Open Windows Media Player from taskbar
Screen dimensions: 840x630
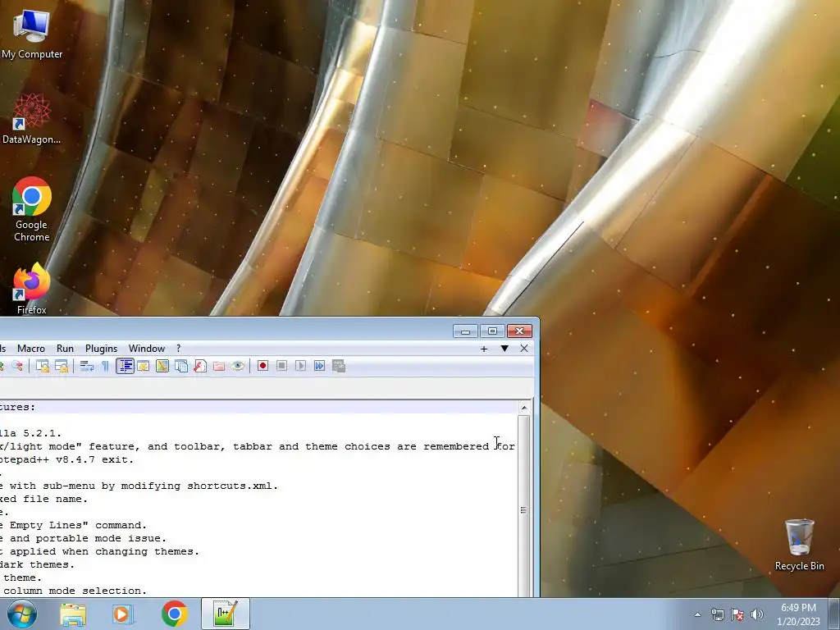coord(123,614)
